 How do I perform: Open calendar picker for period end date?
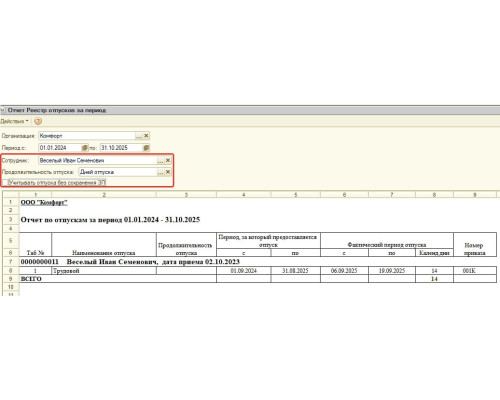pyautogui.click(x=146, y=148)
